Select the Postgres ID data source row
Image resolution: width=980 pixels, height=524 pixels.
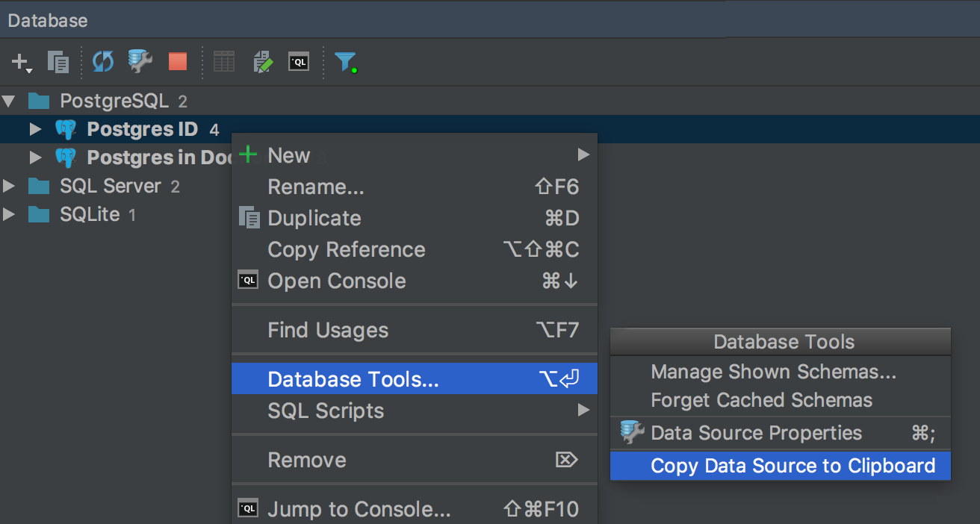(490, 129)
